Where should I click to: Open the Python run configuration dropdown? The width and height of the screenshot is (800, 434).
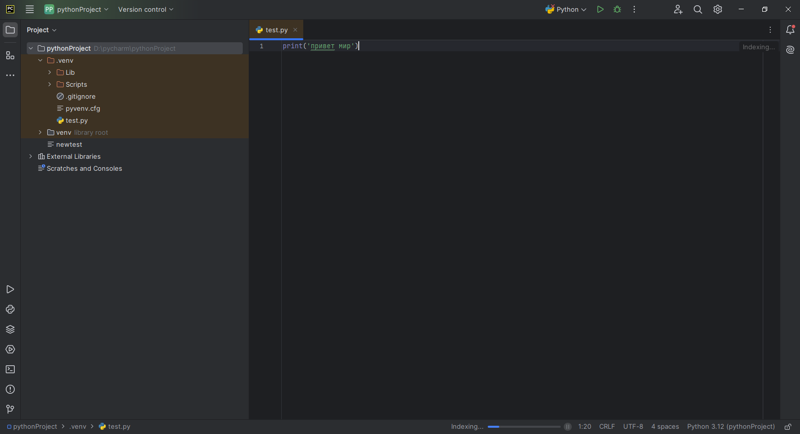(566, 10)
